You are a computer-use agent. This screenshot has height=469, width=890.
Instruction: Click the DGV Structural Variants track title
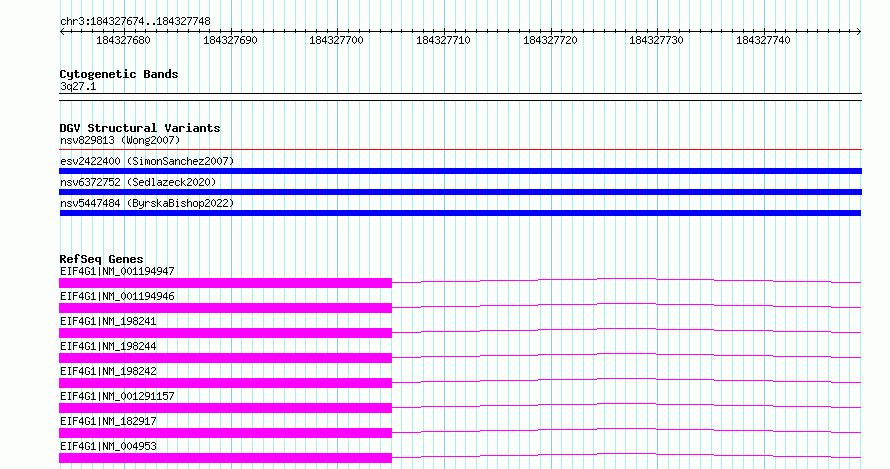point(140,128)
